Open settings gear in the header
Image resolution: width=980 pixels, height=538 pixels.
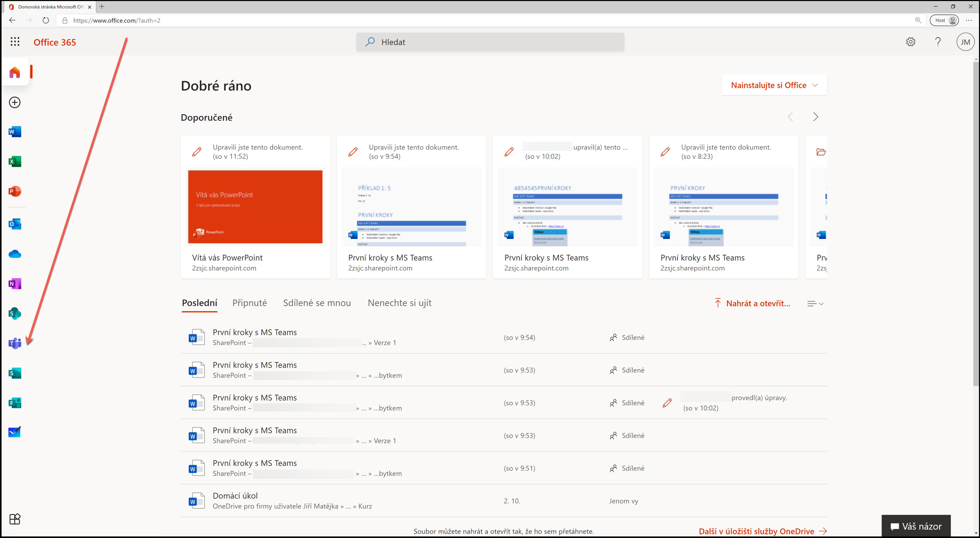910,42
